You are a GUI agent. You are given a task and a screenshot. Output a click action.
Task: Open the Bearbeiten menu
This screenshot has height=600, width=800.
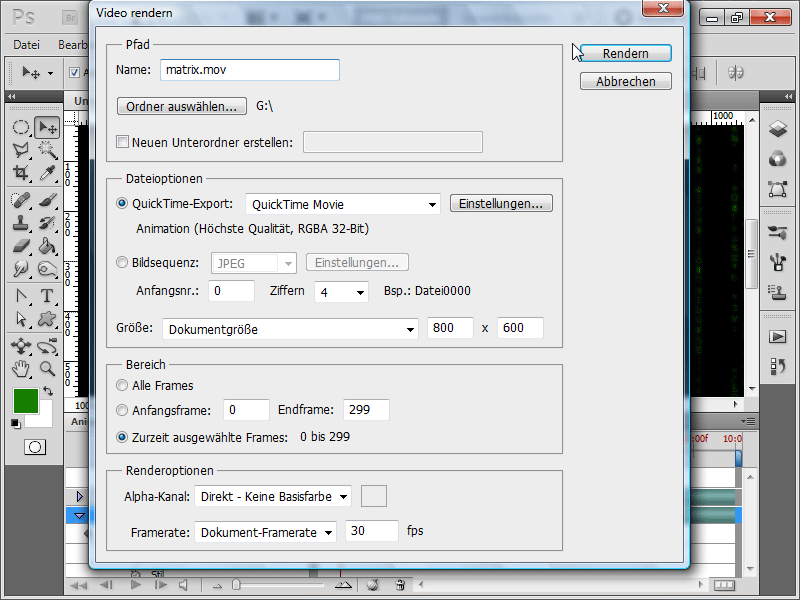[72, 45]
